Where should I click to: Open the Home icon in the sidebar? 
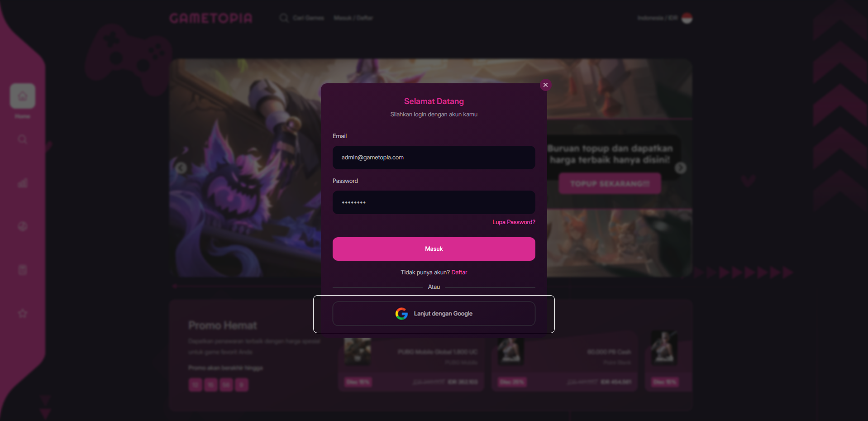[23, 96]
